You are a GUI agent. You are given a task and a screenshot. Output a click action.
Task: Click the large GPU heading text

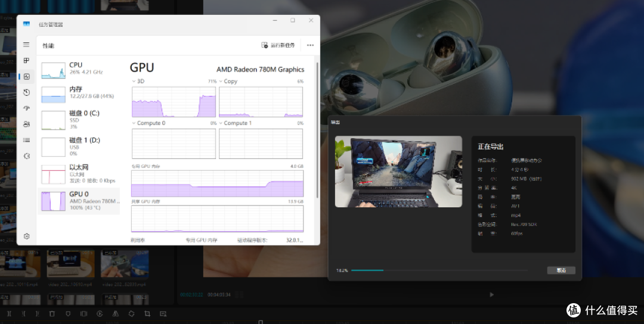point(142,68)
